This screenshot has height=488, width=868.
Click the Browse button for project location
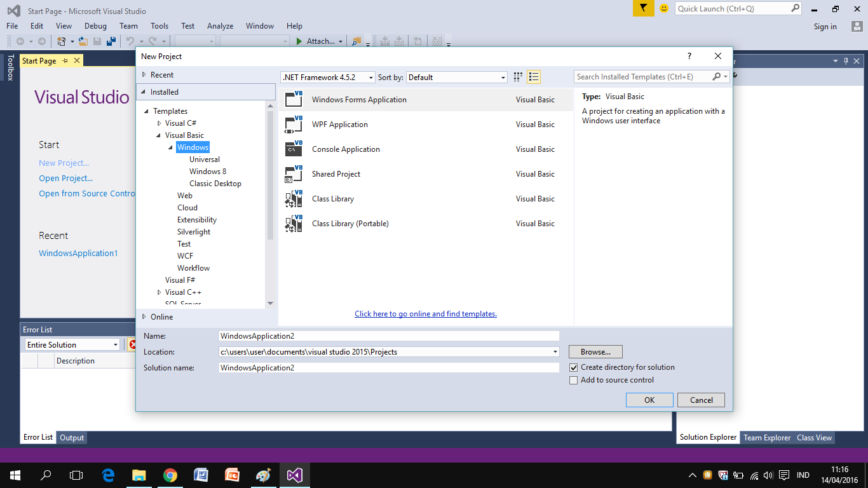595,351
